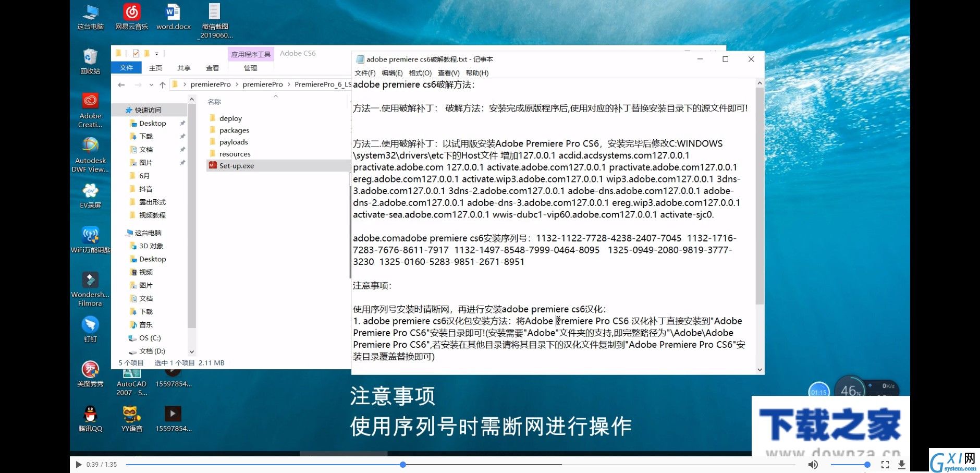Viewport: 980px width, 473px height.
Task: Open 查看 tab in Explorer ribbon
Action: point(213,68)
